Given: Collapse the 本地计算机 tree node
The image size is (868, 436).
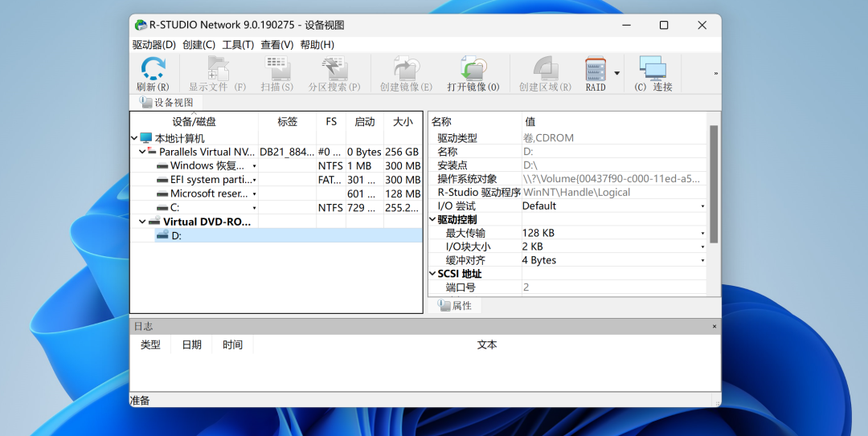Looking at the screenshot, I should (134, 138).
